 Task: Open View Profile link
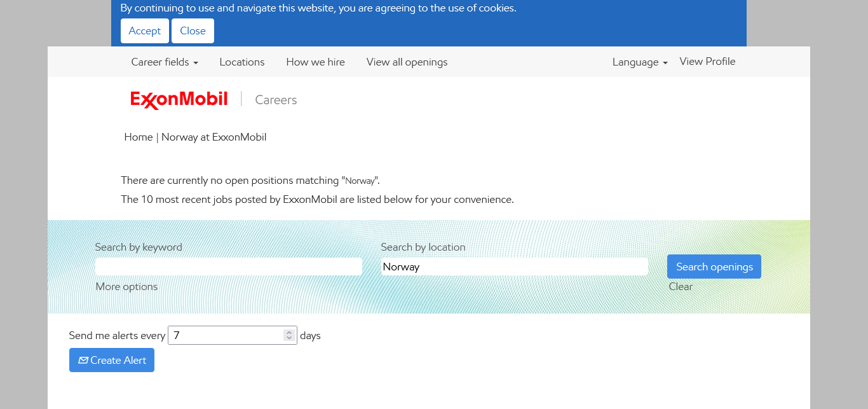point(707,61)
